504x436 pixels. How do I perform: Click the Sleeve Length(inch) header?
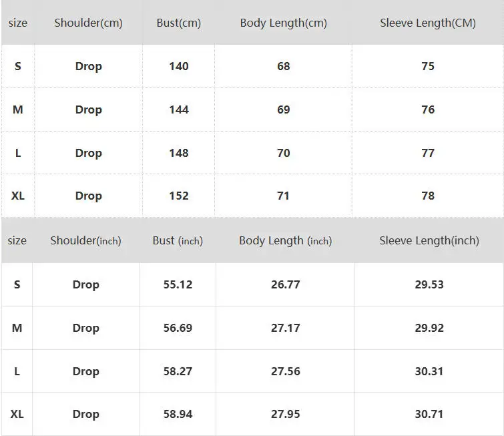tap(429, 240)
